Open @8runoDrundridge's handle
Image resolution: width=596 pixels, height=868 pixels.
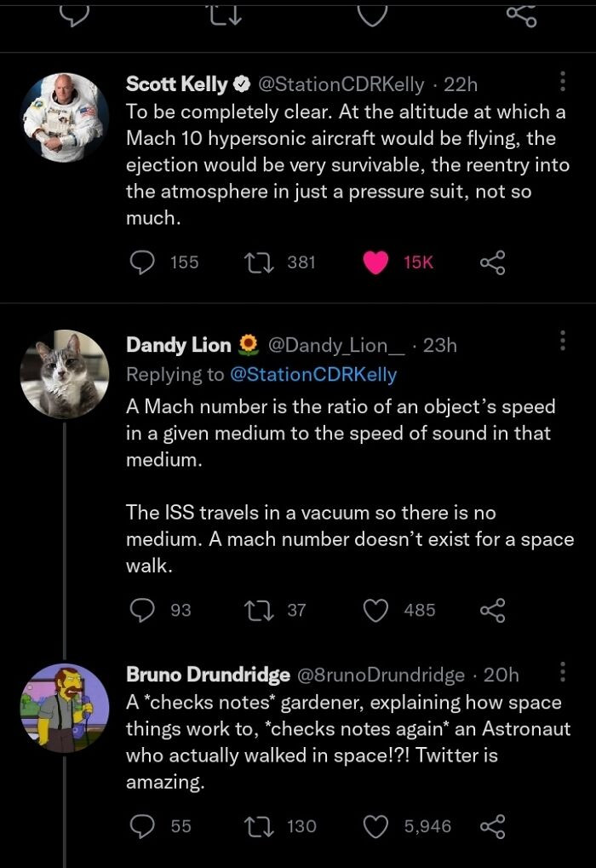381,674
